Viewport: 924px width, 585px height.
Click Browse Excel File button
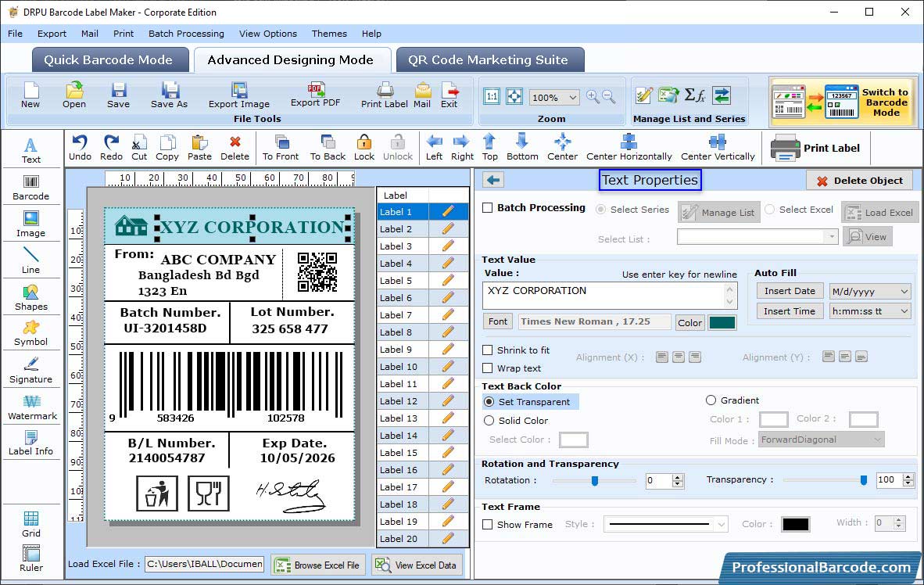pos(318,565)
